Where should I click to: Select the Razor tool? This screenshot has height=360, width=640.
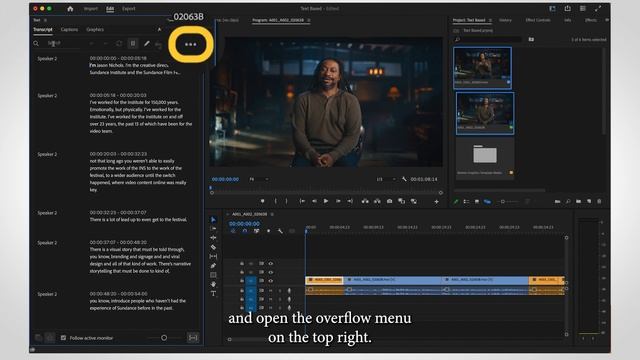(213, 247)
